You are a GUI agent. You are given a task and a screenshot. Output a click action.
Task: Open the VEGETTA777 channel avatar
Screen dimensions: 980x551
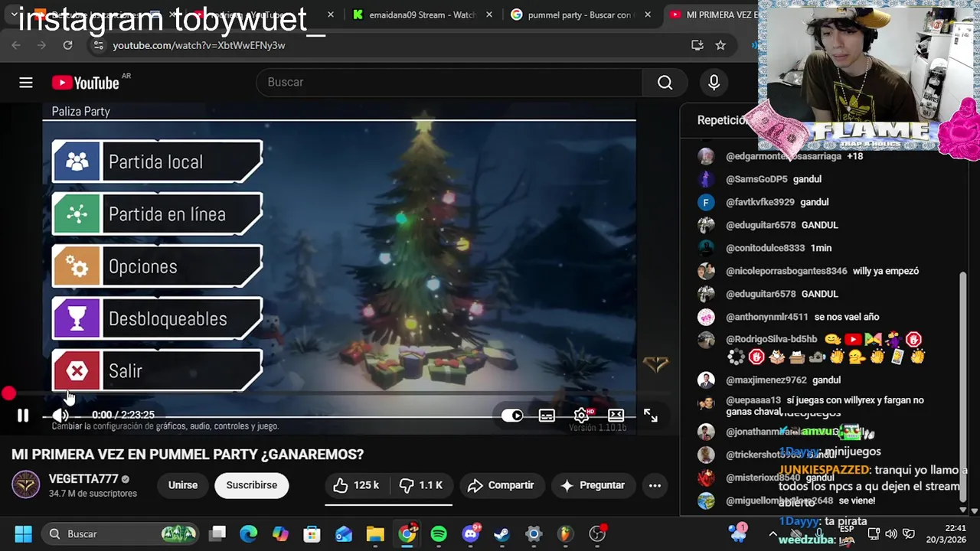(25, 485)
